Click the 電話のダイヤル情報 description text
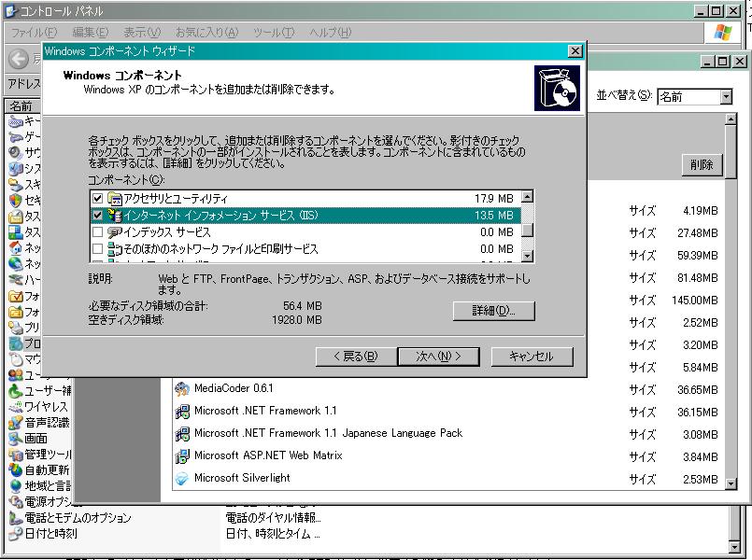The height and width of the screenshot is (560, 752). (274, 518)
